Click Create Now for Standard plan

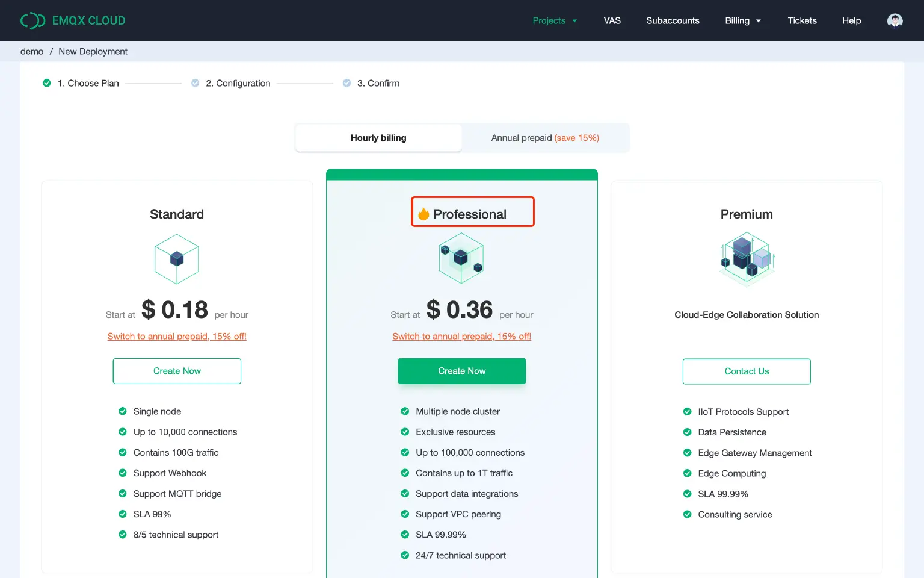point(177,371)
